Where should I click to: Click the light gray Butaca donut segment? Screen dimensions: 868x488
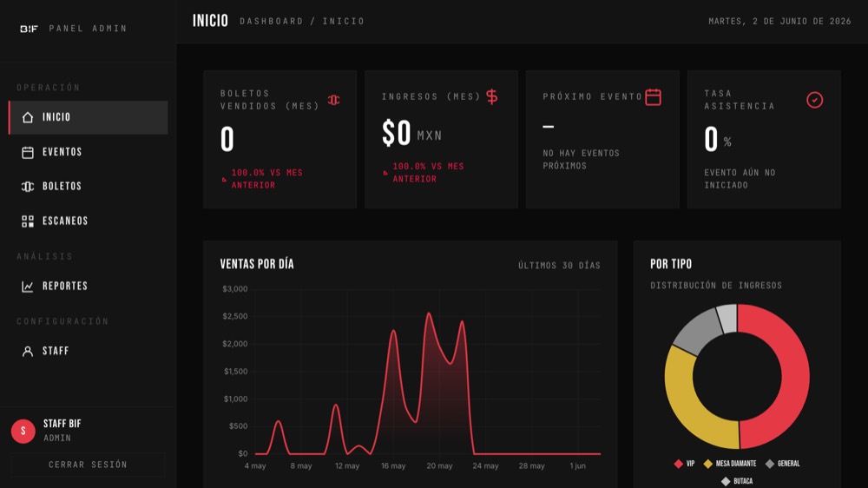coord(727,319)
